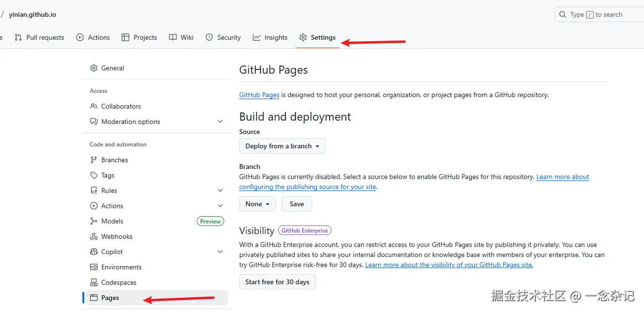Click the Collaborators people icon
The image size is (644, 312).
click(94, 106)
